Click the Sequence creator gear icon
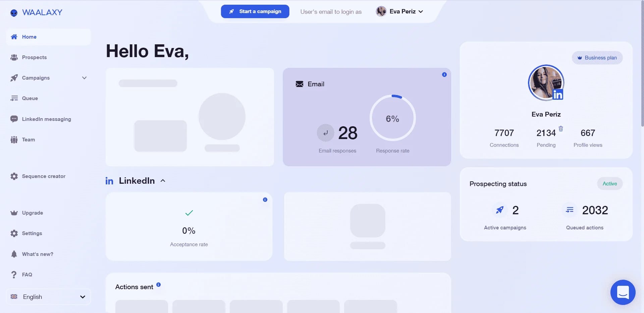Viewport: 644px width, 313px height. click(x=14, y=176)
